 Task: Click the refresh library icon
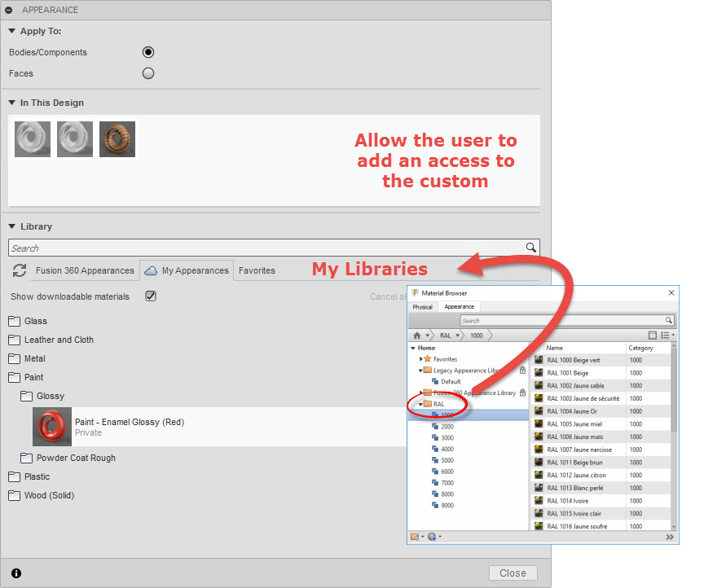coord(20,270)
